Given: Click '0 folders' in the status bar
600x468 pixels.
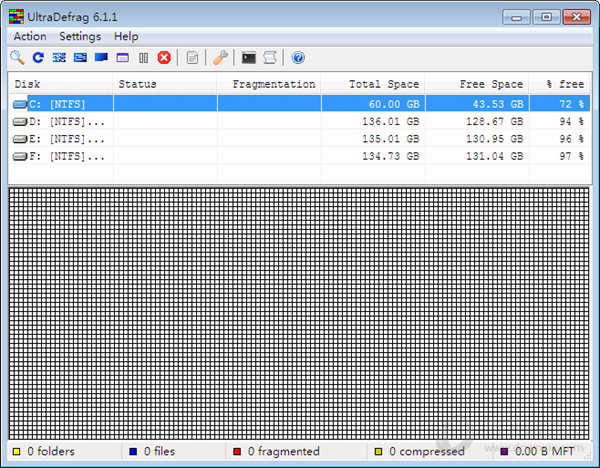Looking at the screenshot, I should point(51,452).
